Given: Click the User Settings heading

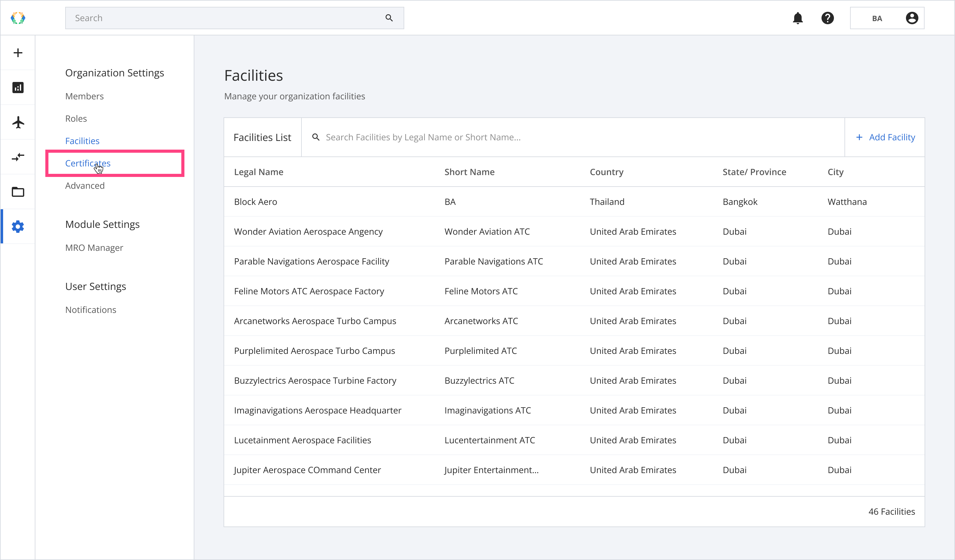Looking at the screenshot, I should point(96,287).
